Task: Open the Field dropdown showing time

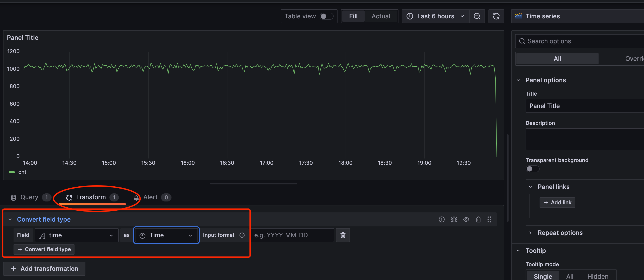Action: tap(76, 235)
